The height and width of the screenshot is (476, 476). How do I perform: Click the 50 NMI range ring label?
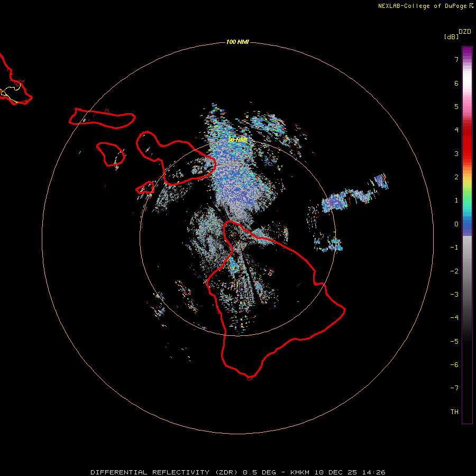click(237, 140)
